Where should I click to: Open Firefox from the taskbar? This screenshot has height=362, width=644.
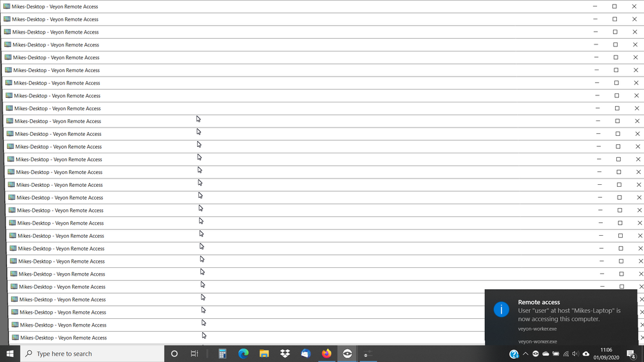click(x=327, y=354)
